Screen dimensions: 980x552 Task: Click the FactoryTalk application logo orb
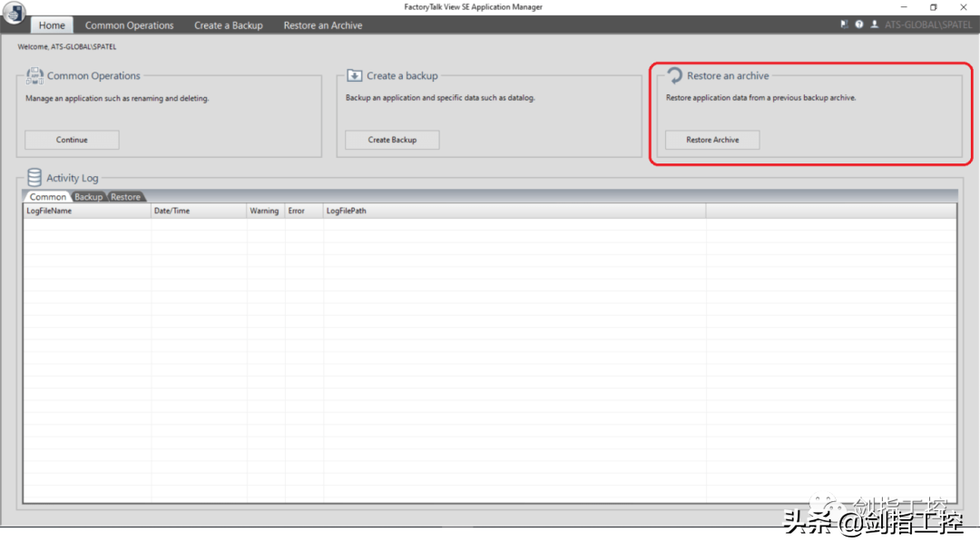[x=14, y=14]
